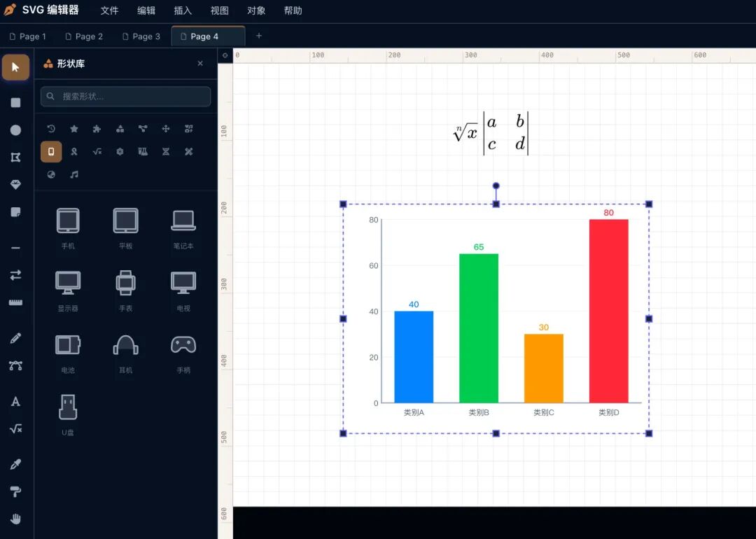Screen dimensions: 756x539
Task: Add a new page tab
Action: (x=259, y=36)
